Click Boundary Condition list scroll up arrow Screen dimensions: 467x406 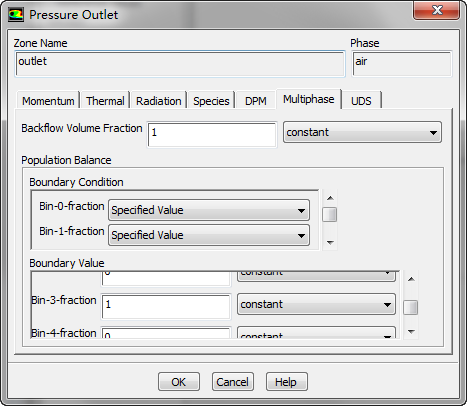330,198
